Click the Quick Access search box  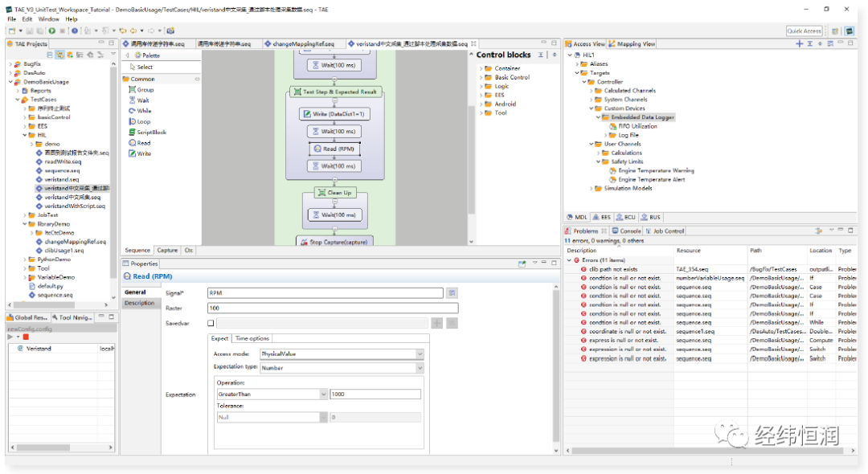click(x=804, y=31)
